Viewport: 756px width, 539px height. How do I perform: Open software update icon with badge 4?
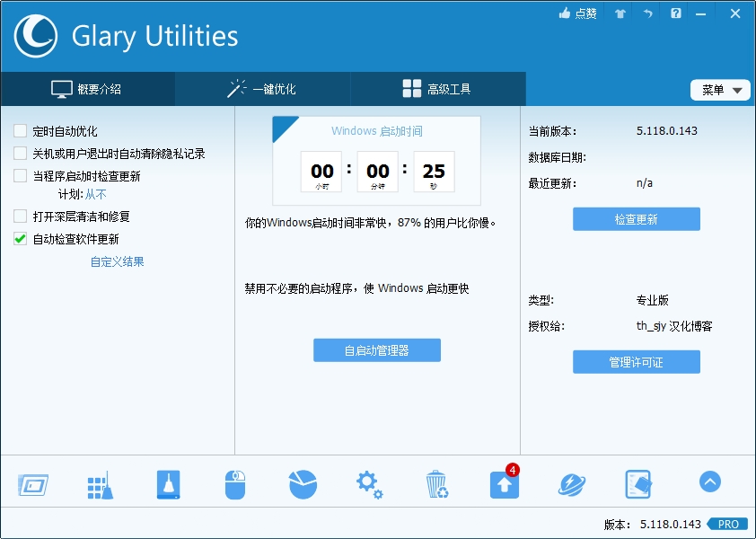[505, 482]
